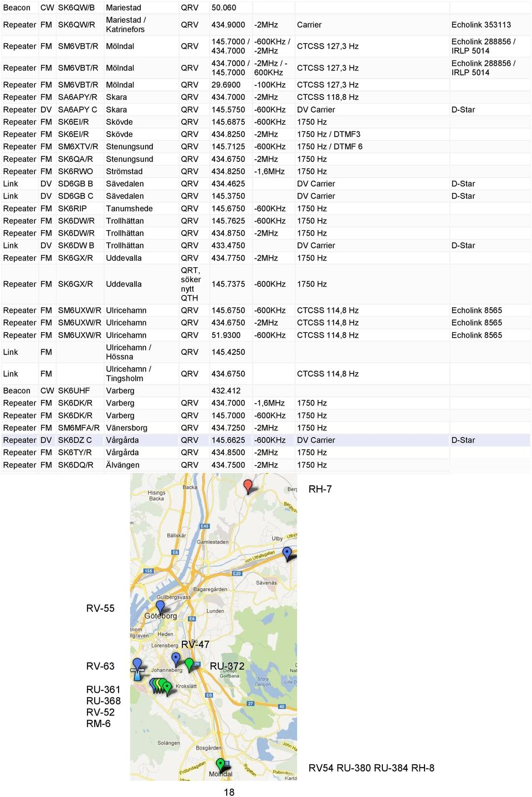Click the E20 road shield near Sävenäs
Image resolution: width=532 pixels, height=797 pixels.
[x=237, y=573]
